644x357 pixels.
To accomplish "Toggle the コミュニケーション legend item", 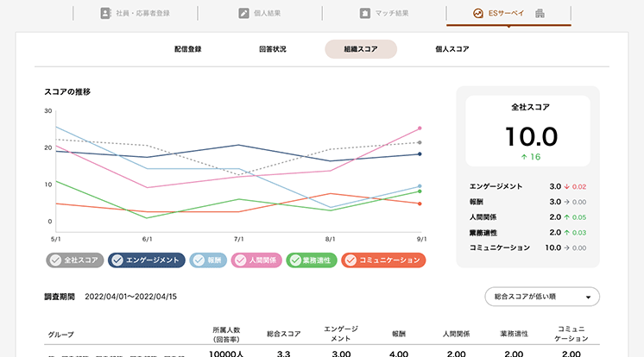I will [x=350, y=260].
